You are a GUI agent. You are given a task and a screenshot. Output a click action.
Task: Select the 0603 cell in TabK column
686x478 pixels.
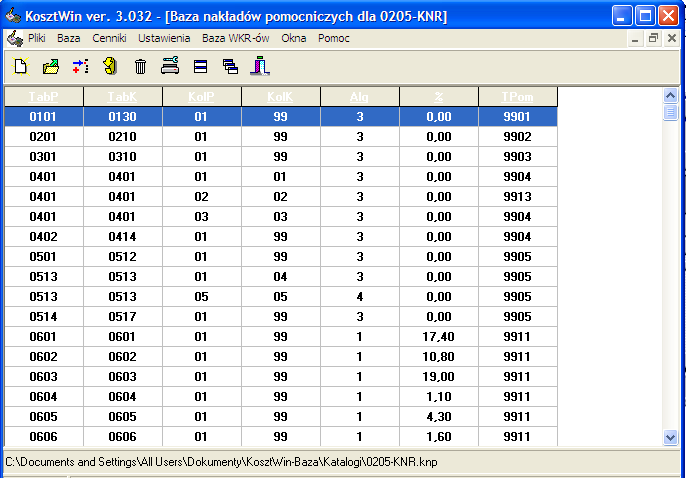tap(123, 377)
